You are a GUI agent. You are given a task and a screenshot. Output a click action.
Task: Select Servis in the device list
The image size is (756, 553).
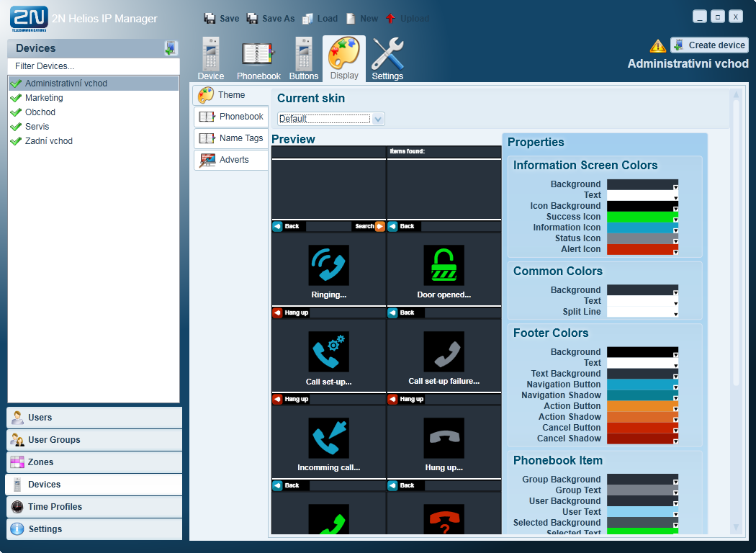(93, 127)
